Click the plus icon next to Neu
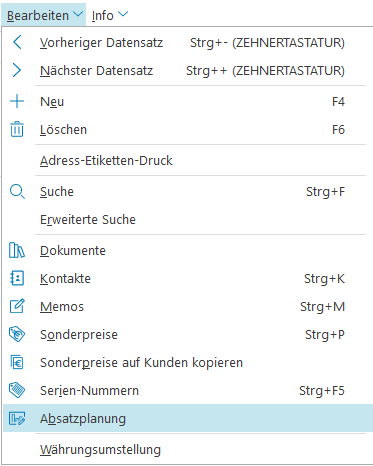The image size is (373, 466). 17,101
